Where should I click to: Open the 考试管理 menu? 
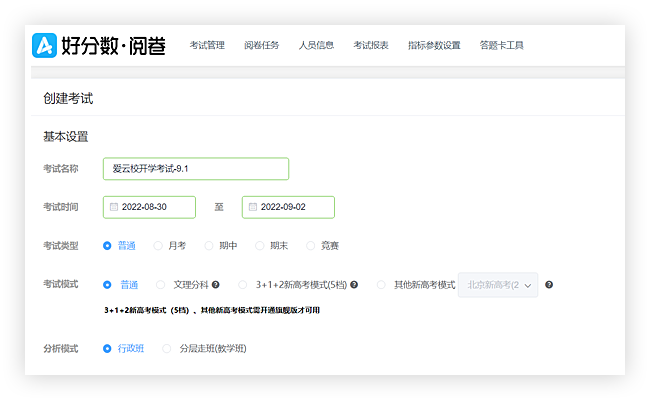tap(207, 46)
